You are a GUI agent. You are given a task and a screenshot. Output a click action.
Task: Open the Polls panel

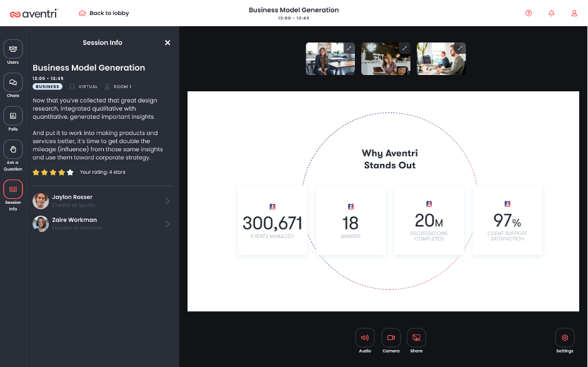12,117
